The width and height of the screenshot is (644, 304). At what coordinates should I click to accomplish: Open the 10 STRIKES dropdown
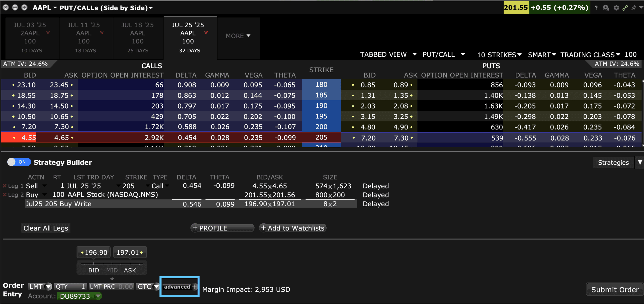[499, 55]
